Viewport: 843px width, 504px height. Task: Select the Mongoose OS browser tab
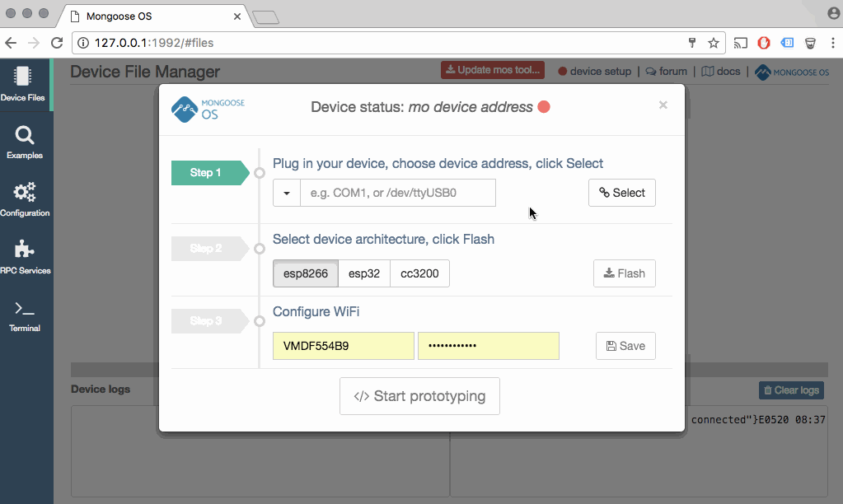pos(153,16)
